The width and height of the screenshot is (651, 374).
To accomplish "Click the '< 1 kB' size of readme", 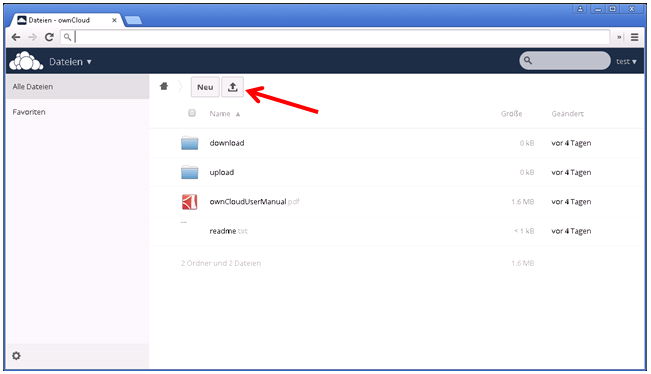I will click(524, 231).
